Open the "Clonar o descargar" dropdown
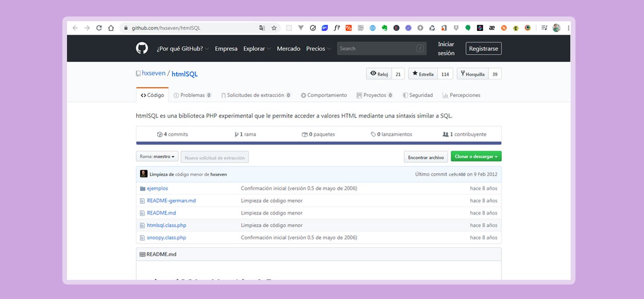 (x=476, y=156)
